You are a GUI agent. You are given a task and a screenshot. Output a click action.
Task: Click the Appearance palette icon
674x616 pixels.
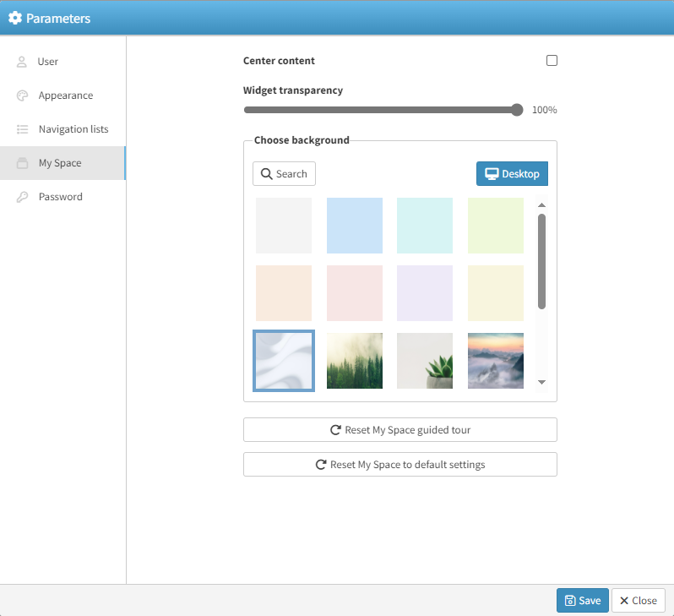click(x=22, y=95)
